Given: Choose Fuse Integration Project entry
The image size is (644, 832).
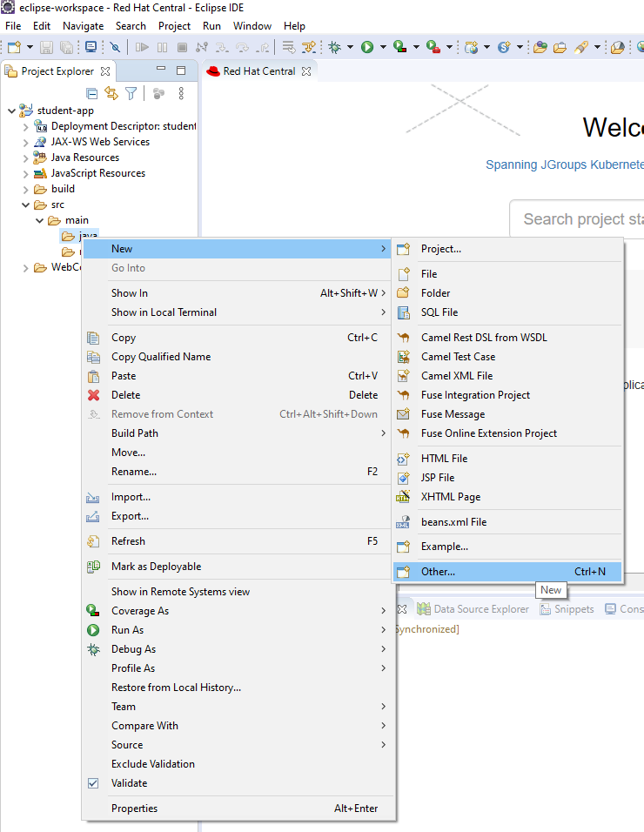Looking at the screenshot, I should [x=507, y=395].
